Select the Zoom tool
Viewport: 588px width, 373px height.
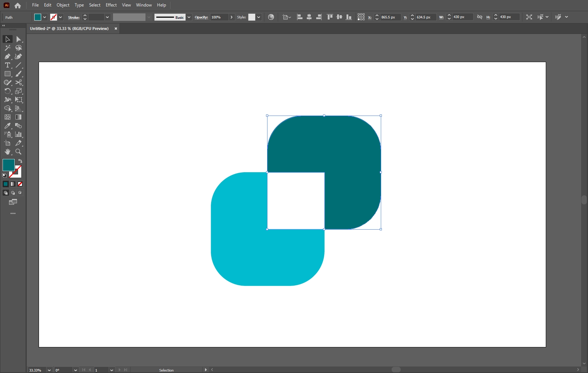(19, 152)
